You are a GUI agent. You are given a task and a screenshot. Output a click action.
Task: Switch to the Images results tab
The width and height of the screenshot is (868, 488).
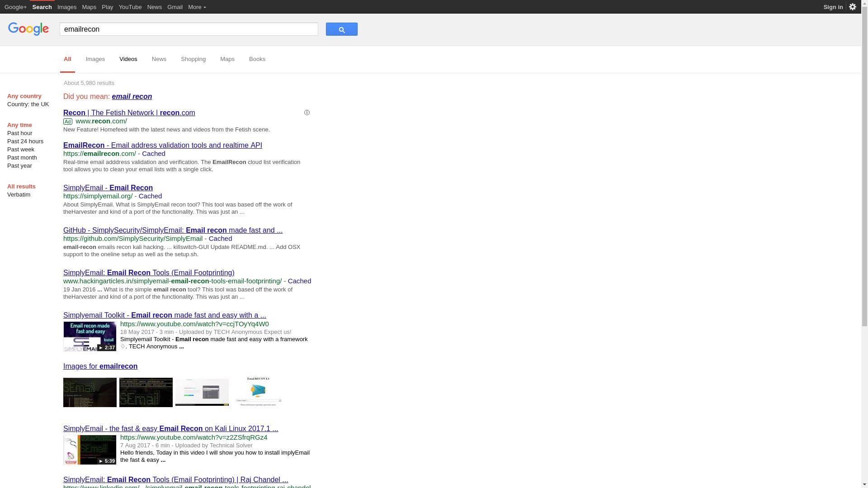[95, 59]
